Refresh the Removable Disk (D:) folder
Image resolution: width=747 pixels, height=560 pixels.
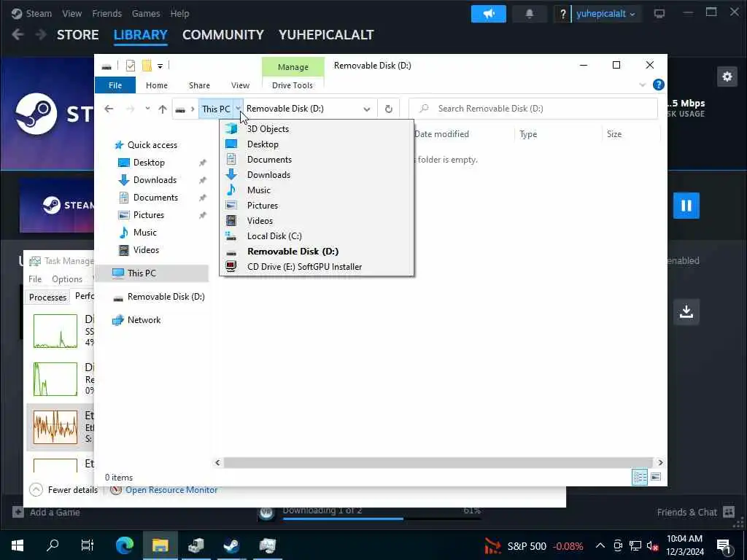coord(389,109)
